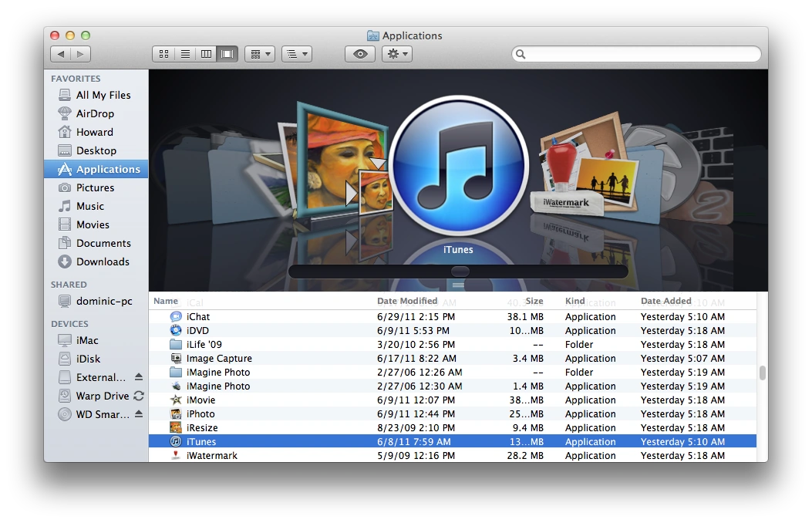
Task: Click inside the search field
Action: (x=638, y=55)
